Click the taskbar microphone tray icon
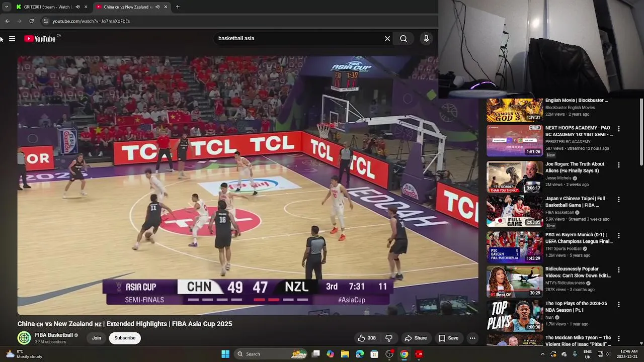The image size is (644, 362). 575,354
